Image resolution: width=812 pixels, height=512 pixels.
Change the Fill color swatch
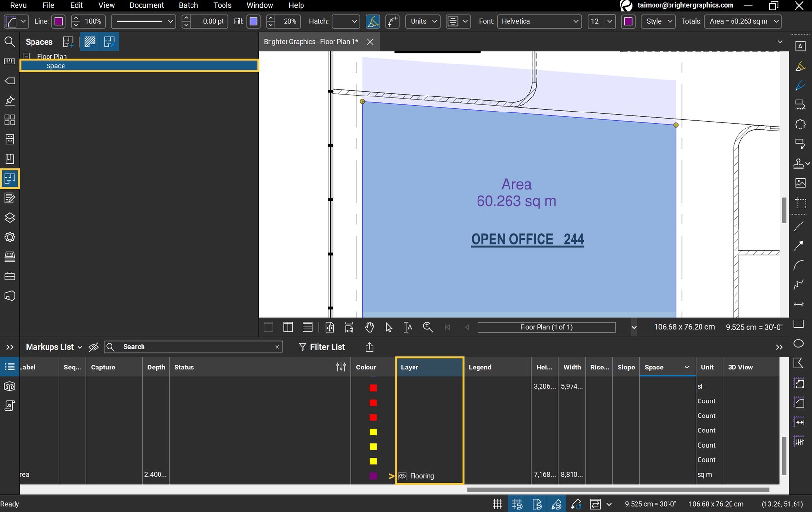pyautogui.click(x=254, y=21)
